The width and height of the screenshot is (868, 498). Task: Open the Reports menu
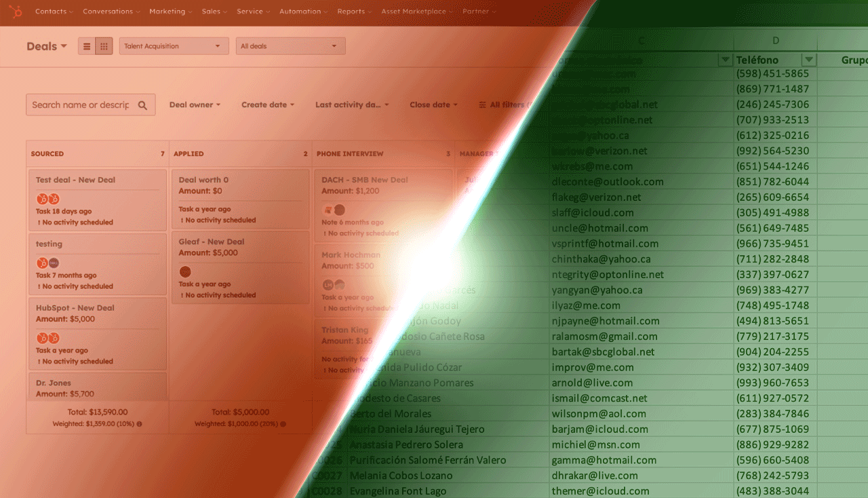pos(354,12)
